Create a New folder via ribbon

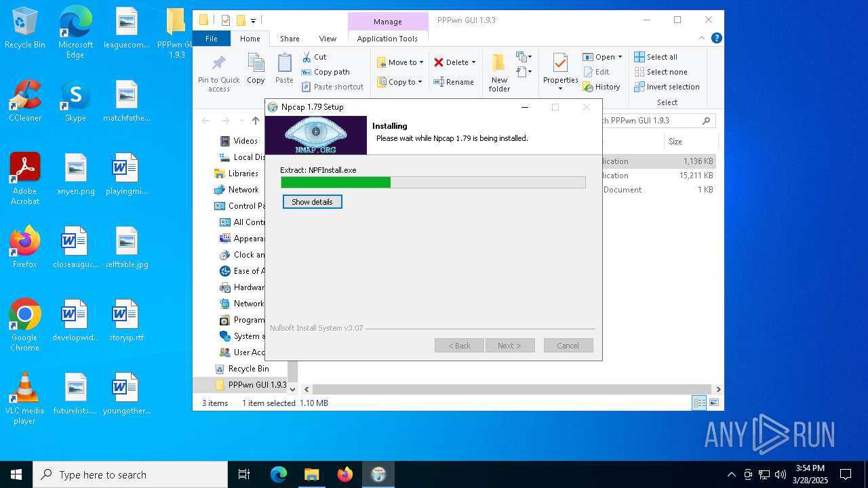(499, 73)
